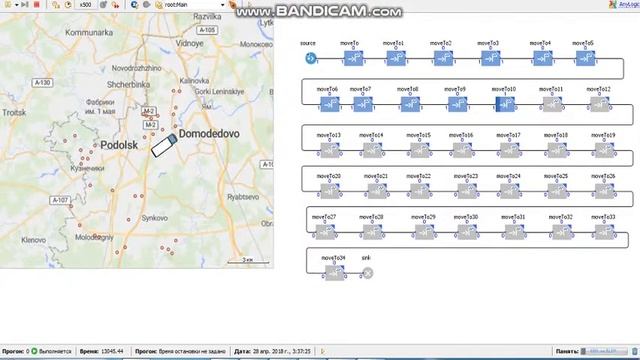
Task: Select the moveTo17 block
Action: coord(509,151)
